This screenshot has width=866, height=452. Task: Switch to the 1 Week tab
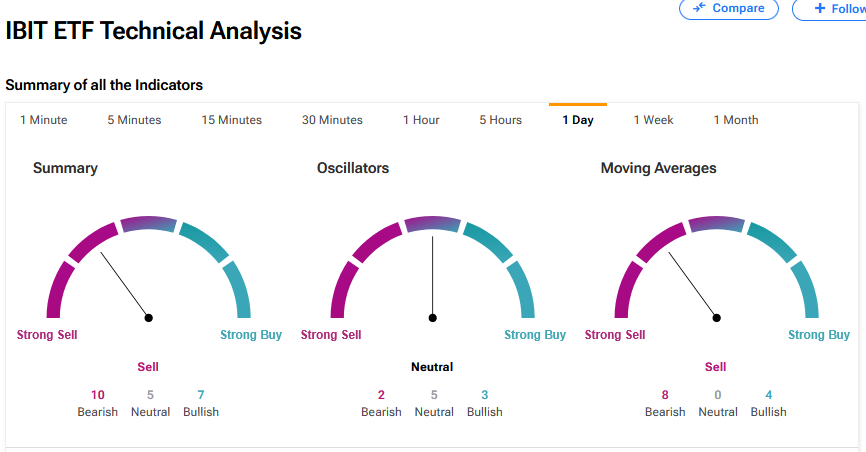click(x=653, y=120)
